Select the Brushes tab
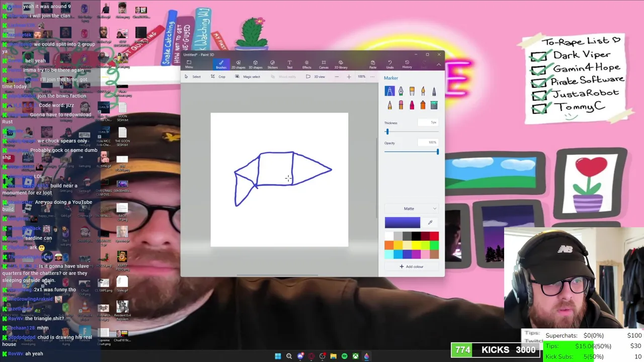The width and height of the screenshot is (644, 362). click(x=221, y=64)
